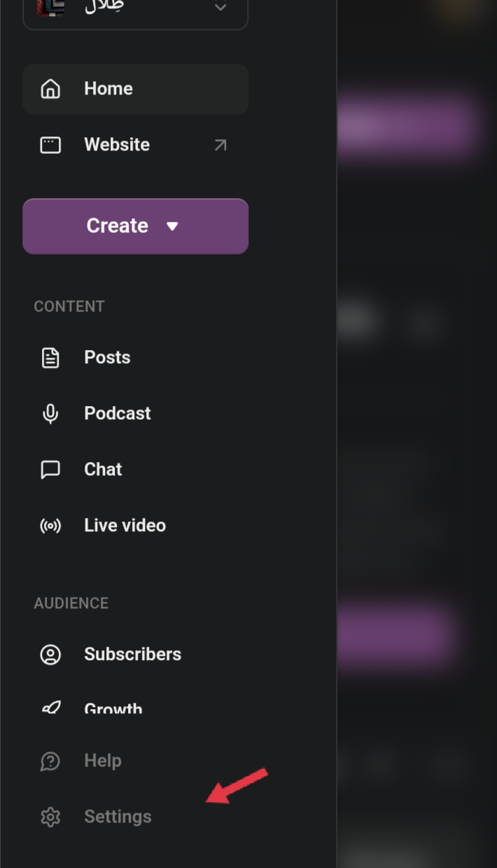Viewport: 497px width, 868px height.
Task: Click the Create button text
Action: coord(117,226)
